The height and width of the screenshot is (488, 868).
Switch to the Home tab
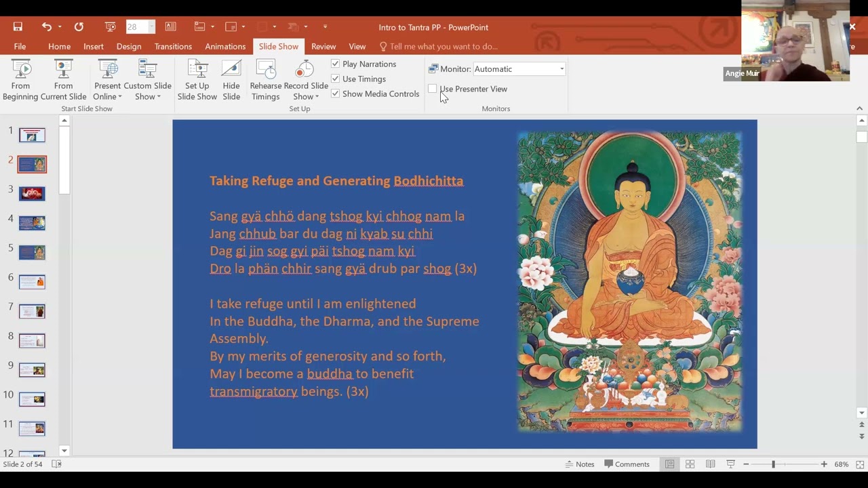[59, 46]
